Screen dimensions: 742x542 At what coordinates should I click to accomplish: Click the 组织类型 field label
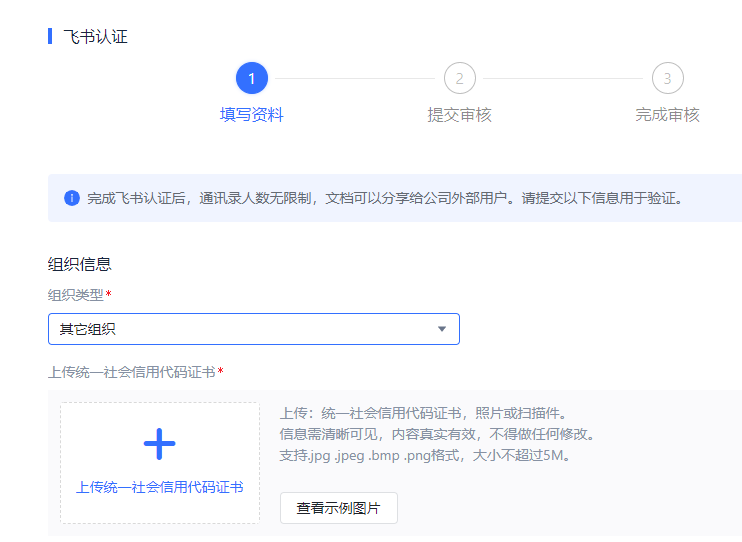pos(76,295)
